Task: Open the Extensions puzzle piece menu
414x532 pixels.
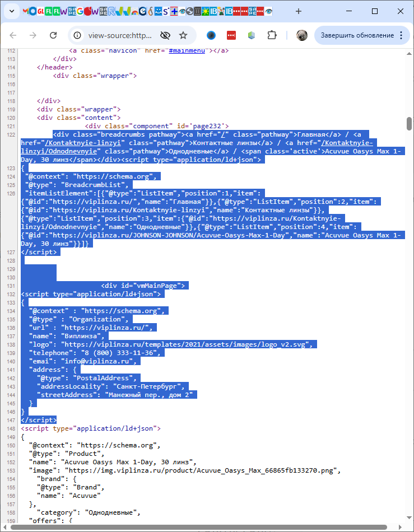Action: pos(272,35)
